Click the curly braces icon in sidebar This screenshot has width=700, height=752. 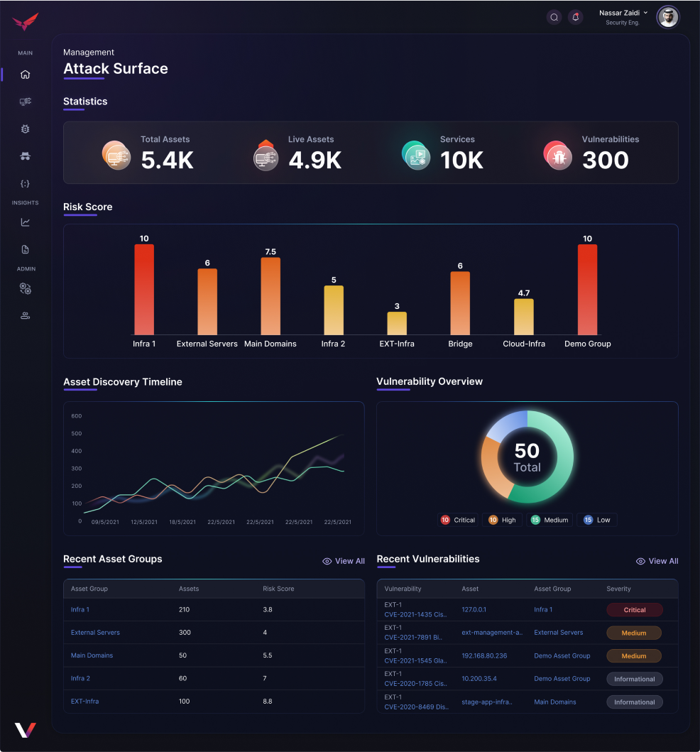(26, 183)
